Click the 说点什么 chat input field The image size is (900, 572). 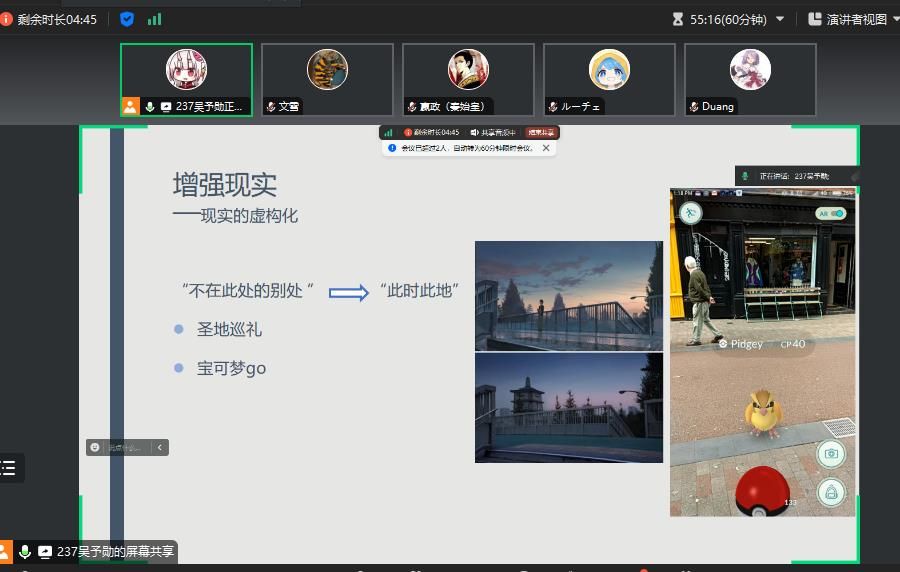[126, 447]
